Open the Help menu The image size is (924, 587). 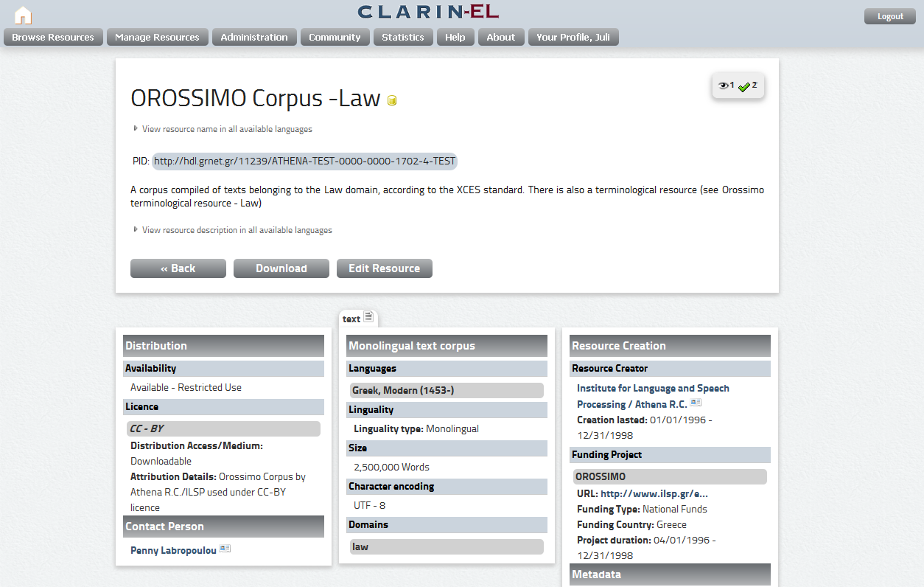pos(455,37)
